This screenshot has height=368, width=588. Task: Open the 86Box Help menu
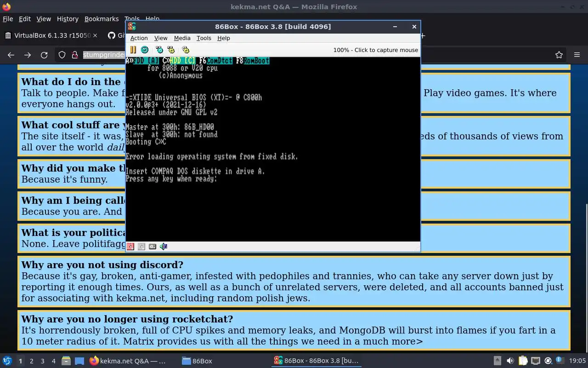[x=224, y=38]
